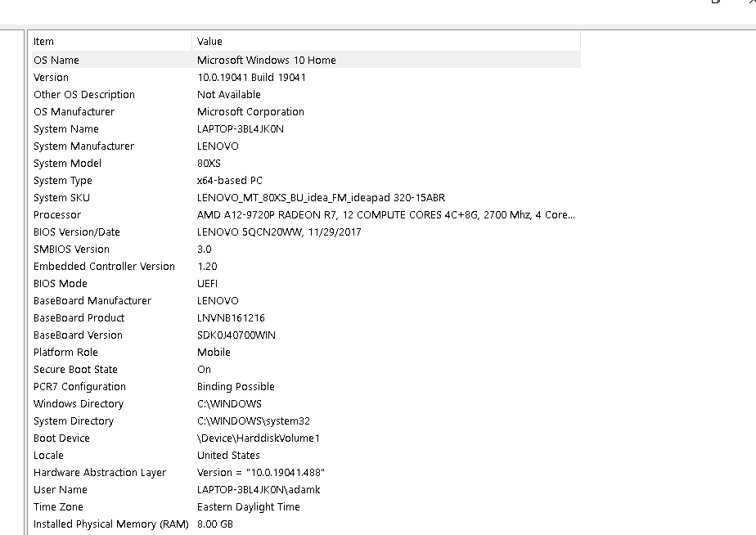The image size is (756, 535).
Task: Click the Binding Possible value
Action: [236, 387]
